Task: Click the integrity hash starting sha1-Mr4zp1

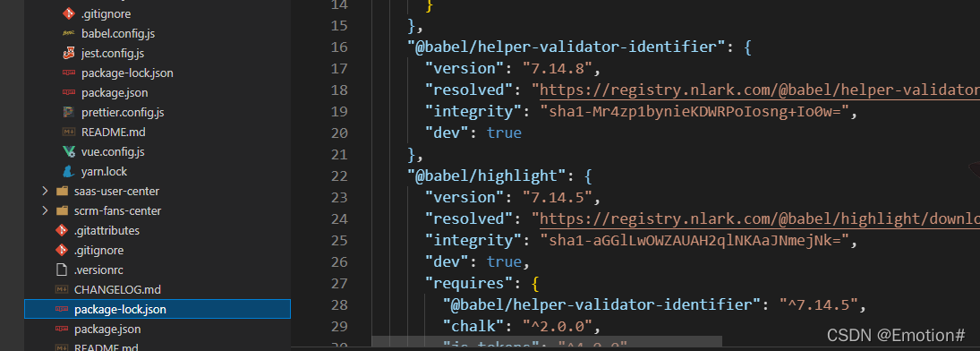Action: click(x=695, y=112)
